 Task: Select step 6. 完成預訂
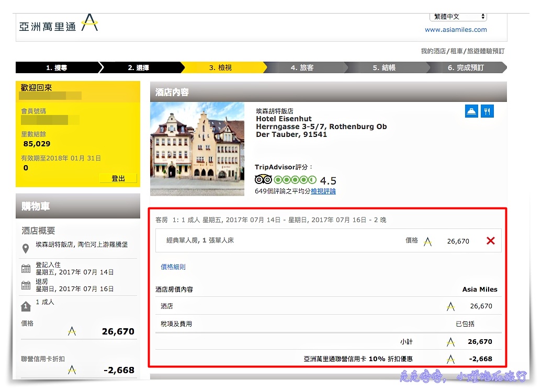click(x=466, y=68)
